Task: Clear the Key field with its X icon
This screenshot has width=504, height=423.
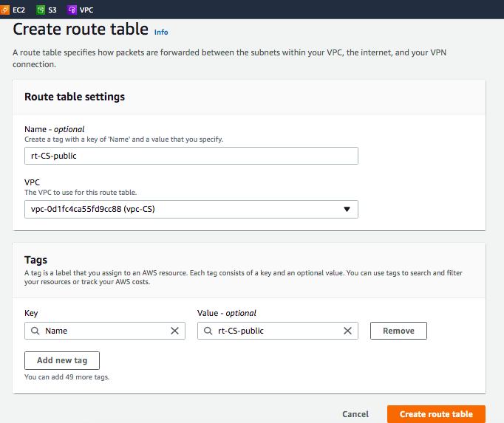Action: click(x=174, y=331)
